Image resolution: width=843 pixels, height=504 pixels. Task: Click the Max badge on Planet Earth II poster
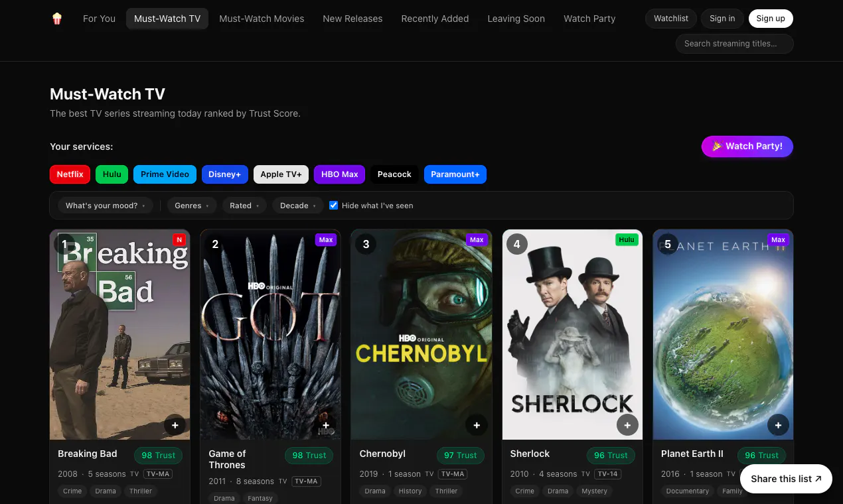tap(778, 239)
